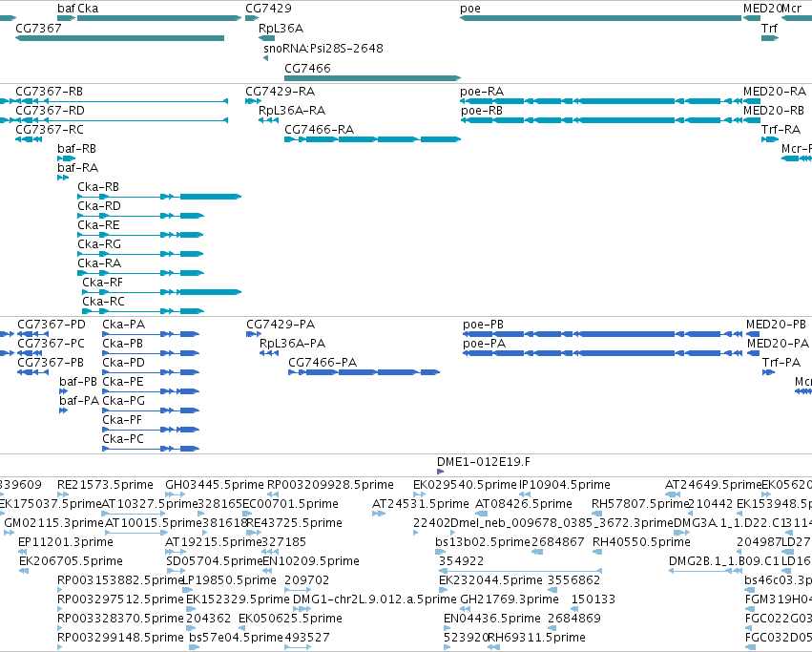The width and height of the screenshot is (812, 652).
Task: Click the poe-RB transcript label
Action: [482, 111]
